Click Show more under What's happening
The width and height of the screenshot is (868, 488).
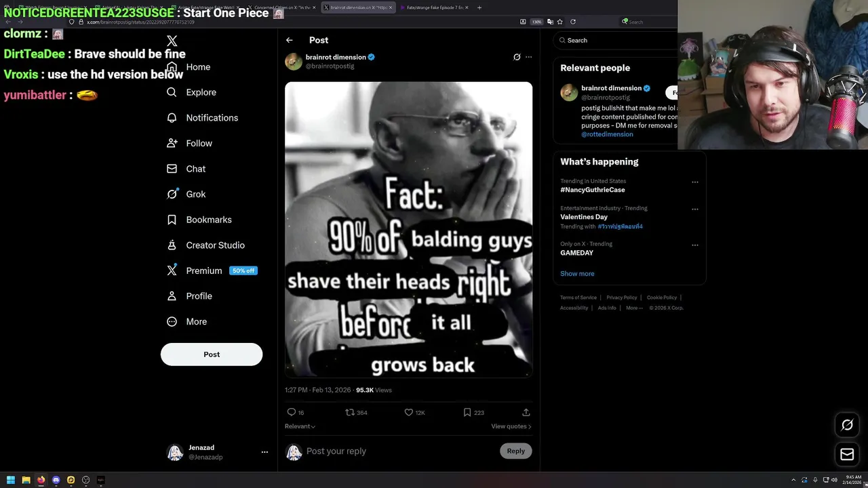577,274
